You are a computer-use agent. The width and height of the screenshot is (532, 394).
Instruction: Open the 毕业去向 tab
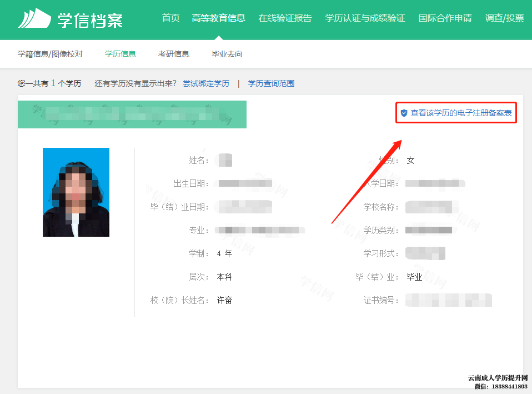(x=226, y=53)
